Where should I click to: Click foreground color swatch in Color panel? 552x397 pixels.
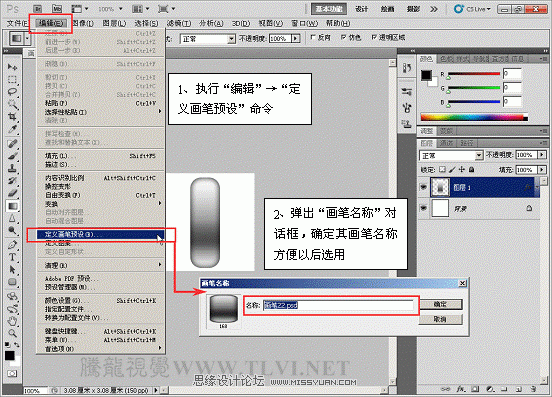point(426,75)
